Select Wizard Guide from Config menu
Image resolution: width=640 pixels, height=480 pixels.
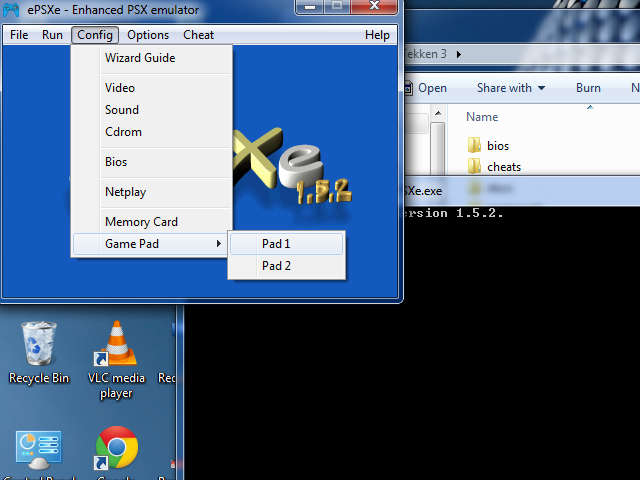pos(151,58)
